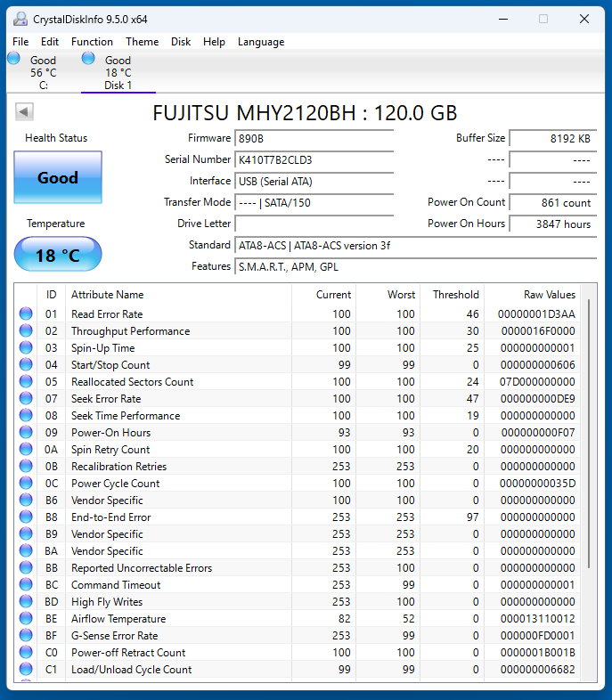Click the 18 °C temperature button
Screen dimensions: 612x700
tap(58, 255)
